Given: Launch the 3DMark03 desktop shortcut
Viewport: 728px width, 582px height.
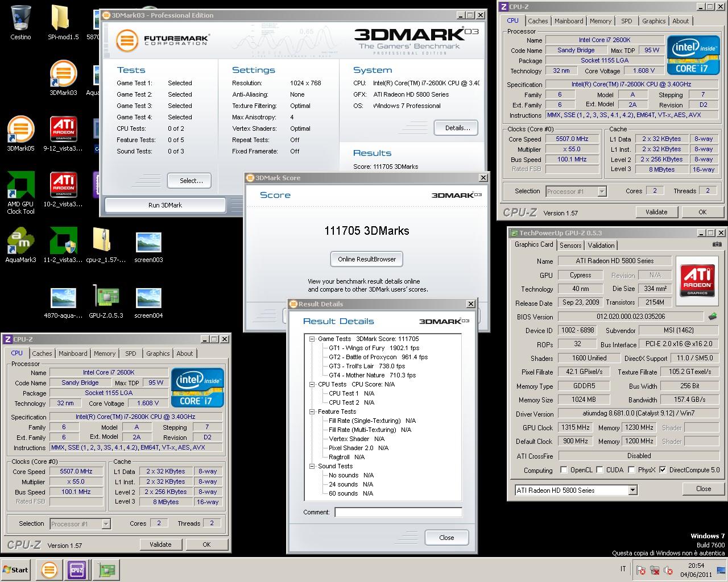Looking at the screenshot, I should pyautogui.click(x=63, y=77).
